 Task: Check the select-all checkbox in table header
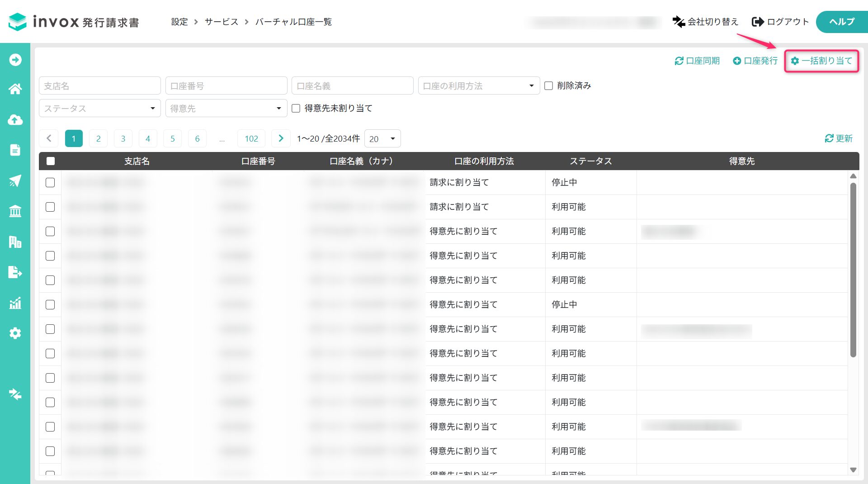pyautogui.click(x=51, y=161)
